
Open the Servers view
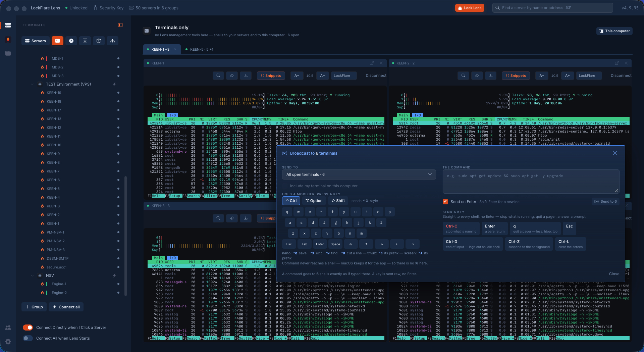point(36,41)
